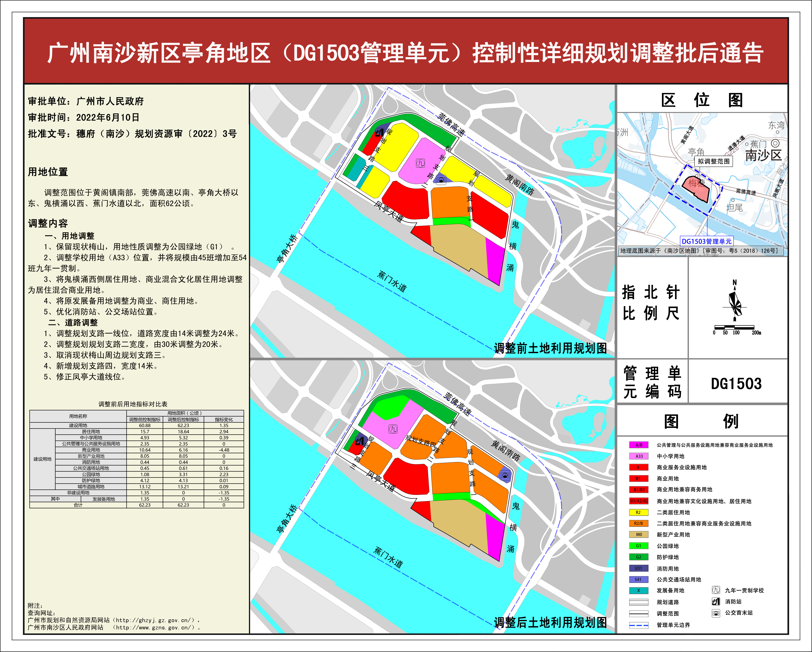Click the 3.31 cell in the 公园绿地 row
This screenshot has width=812, height=652.
point(183,475)
